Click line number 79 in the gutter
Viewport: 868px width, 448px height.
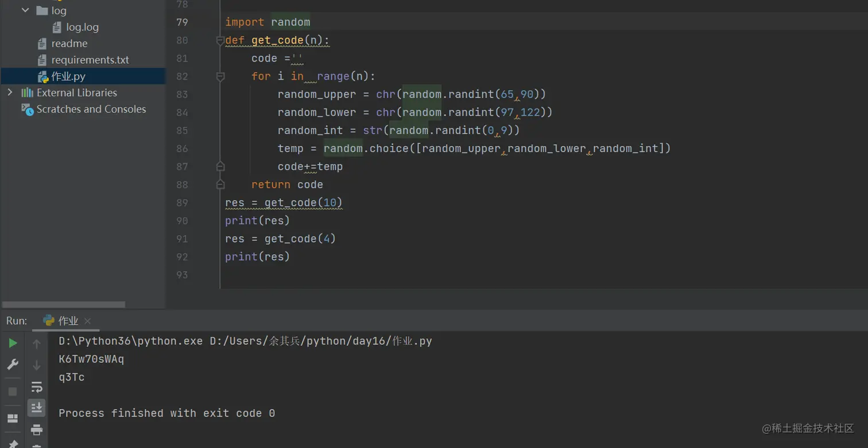[x=182, y=22]
